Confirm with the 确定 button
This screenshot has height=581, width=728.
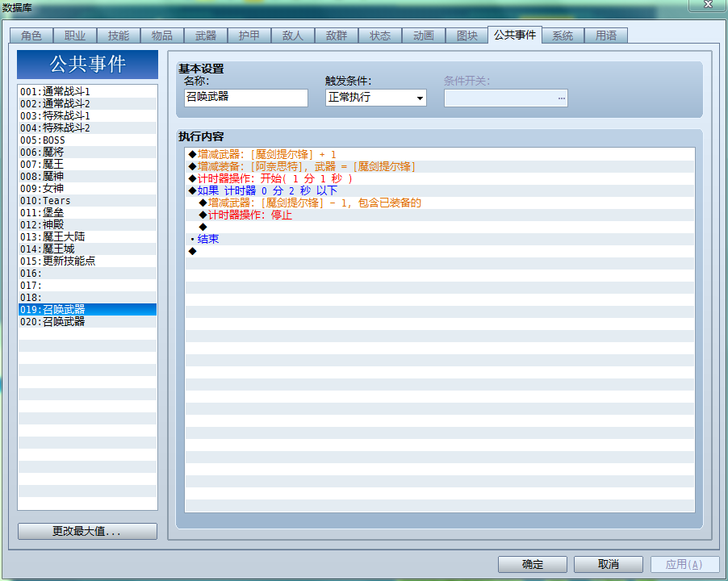tap(533, 564)
